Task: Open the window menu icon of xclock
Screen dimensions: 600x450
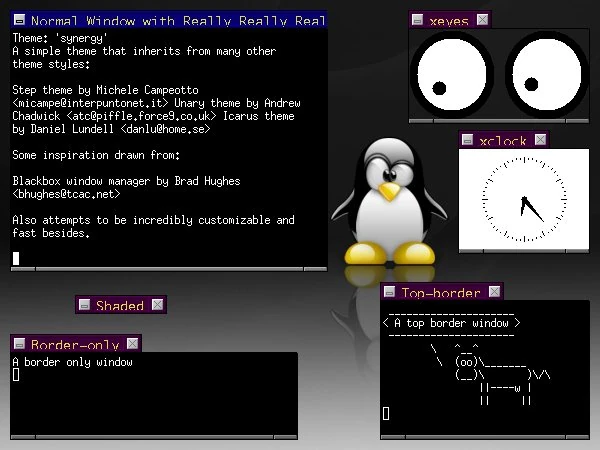Action: [x=467, y=140]
